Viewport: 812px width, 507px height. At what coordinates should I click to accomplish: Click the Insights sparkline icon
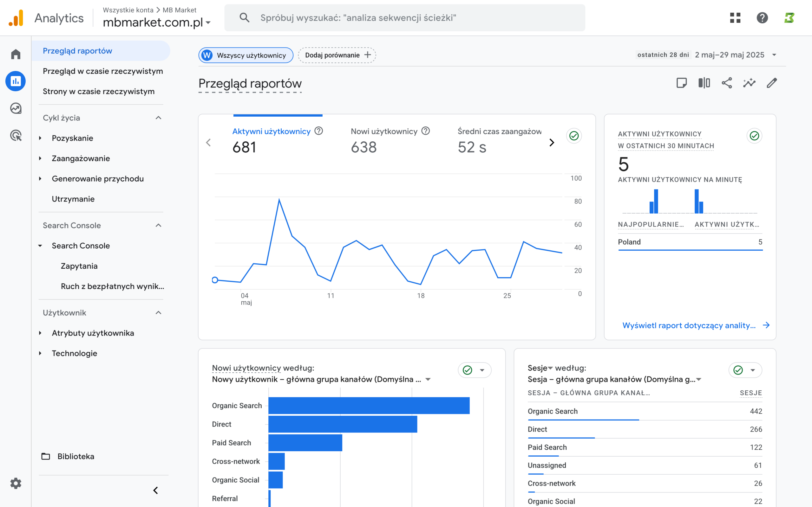pos(749,83)
